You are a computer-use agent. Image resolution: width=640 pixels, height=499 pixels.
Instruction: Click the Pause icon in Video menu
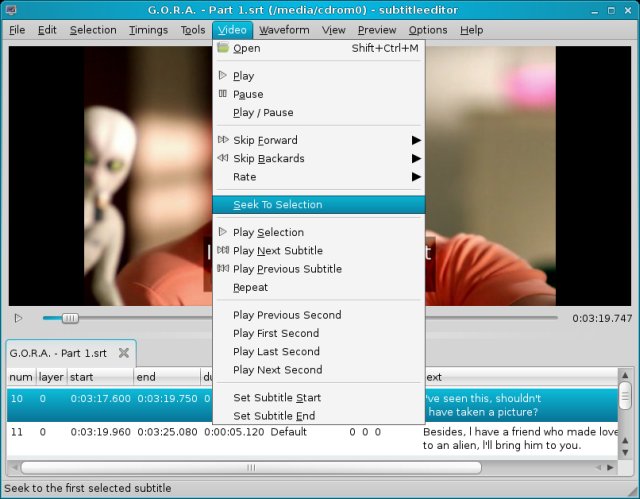click(x=223, y=94)
